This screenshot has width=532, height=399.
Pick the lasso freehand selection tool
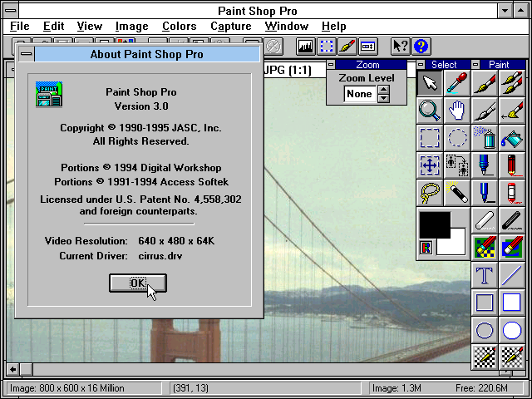430,193
